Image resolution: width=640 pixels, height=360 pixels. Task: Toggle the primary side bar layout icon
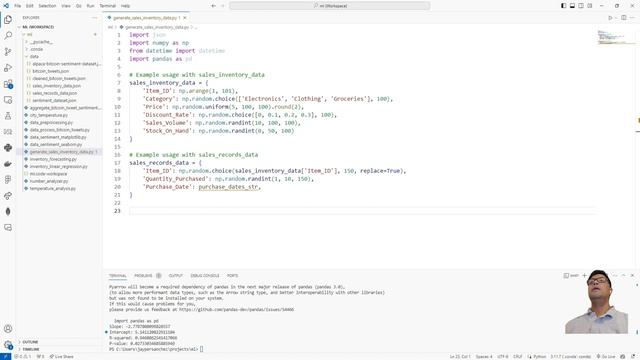[x=563, y=6]
